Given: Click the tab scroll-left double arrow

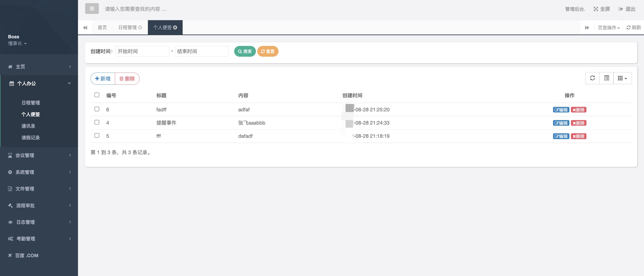Looking at the screenshot, I should [85, 28].
